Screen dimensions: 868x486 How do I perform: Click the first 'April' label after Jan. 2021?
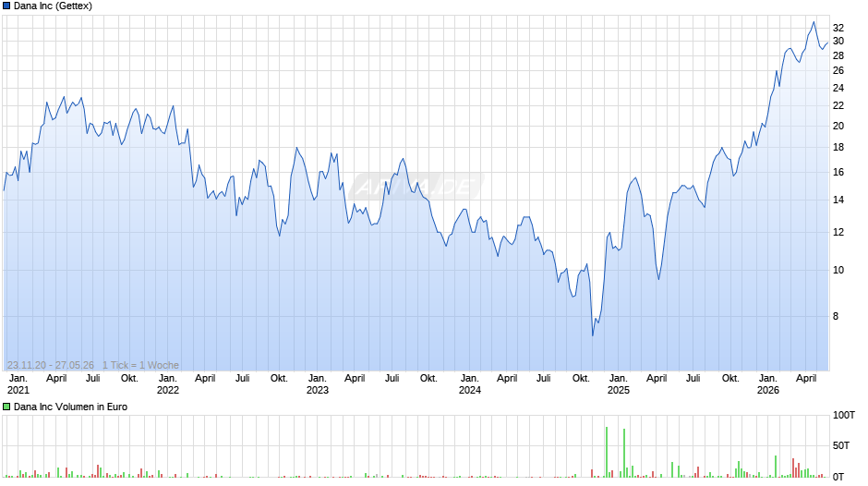pos(56,378)
